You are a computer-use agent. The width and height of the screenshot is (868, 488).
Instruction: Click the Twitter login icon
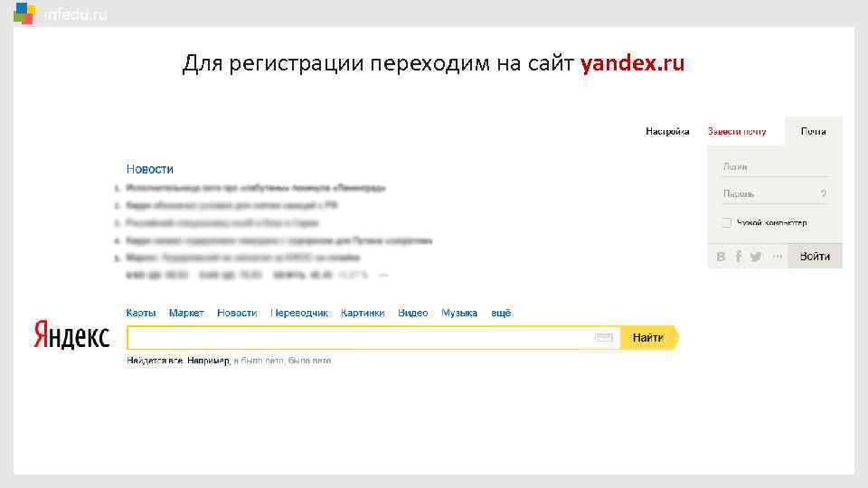tap(756, 257)
